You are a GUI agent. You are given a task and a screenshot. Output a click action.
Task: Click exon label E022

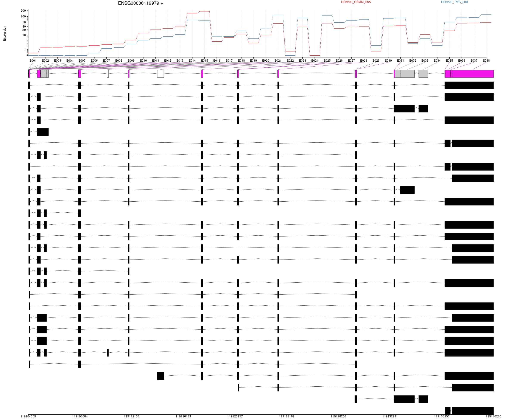click(290, 61)
